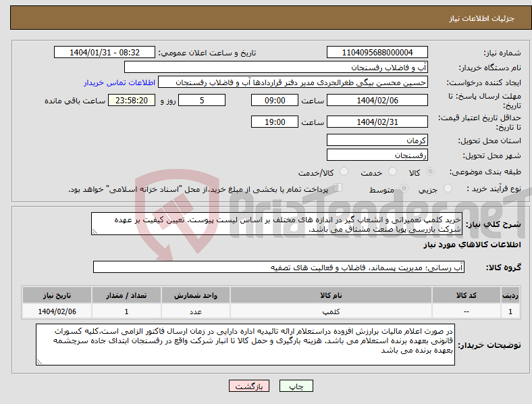Toggle the اسناد خزانه اسلامی payment checkbox
532x404 pixels.
(338, 188)
